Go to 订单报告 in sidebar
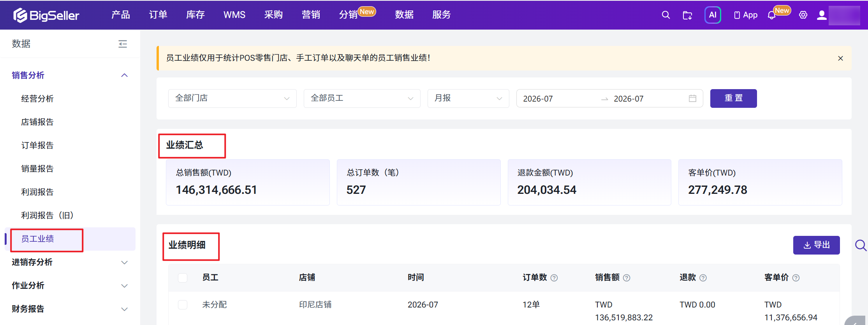 point(37,145)
